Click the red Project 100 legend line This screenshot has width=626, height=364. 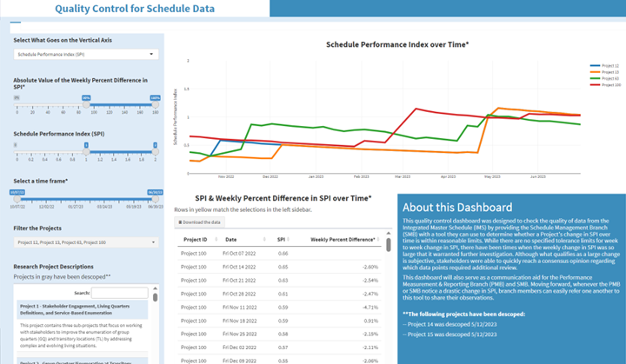(595, 84)
